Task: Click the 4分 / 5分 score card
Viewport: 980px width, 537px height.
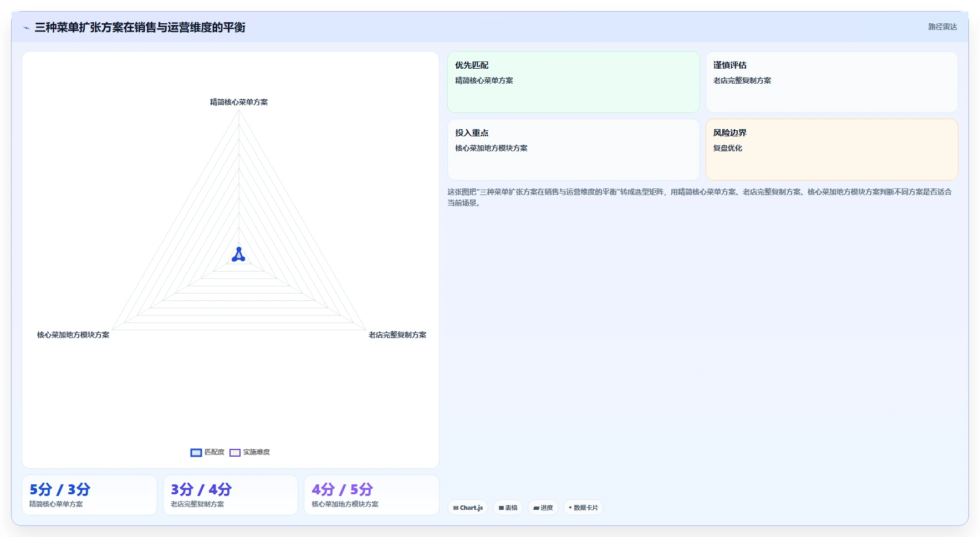Action: point(371,495)
